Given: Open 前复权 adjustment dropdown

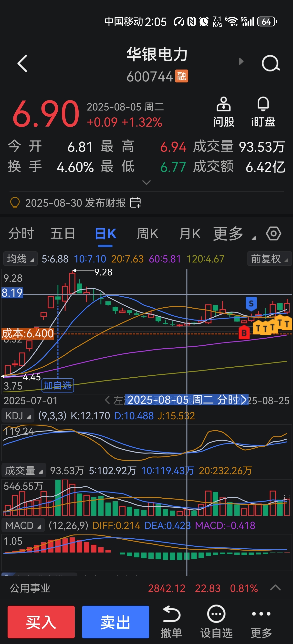Looking at the screenshot, I should pos(270,259).
